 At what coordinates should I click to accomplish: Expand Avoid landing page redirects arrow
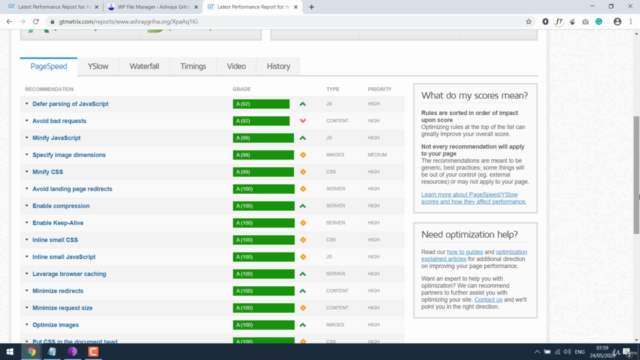(x=27, y=189)
